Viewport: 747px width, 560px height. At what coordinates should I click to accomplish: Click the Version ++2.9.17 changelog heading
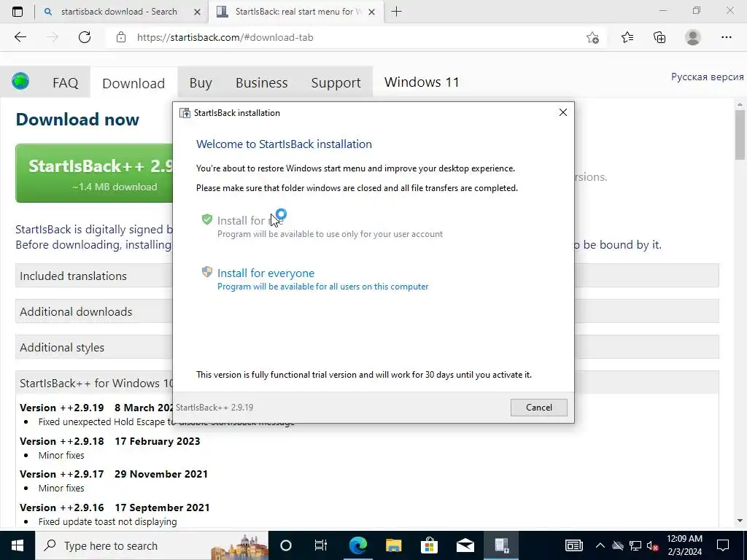(114, 474)
